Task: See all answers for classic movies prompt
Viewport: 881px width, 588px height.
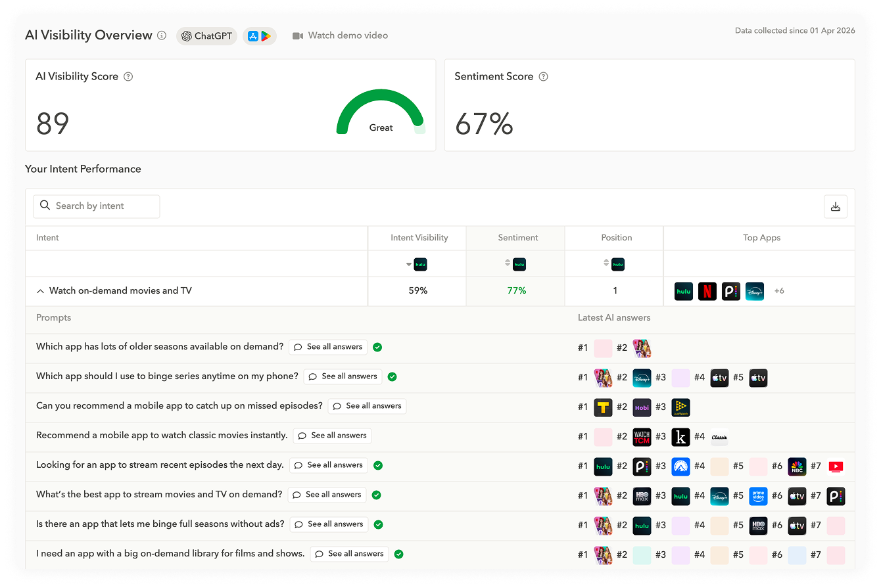Action: (332, 436)
